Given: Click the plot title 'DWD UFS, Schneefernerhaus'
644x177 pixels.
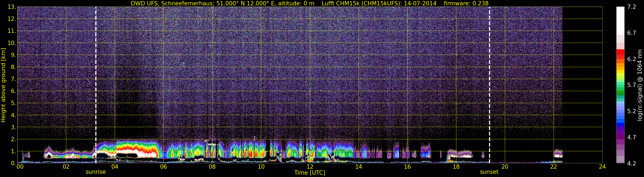Looking at the screenshot, I should [172, 3].
